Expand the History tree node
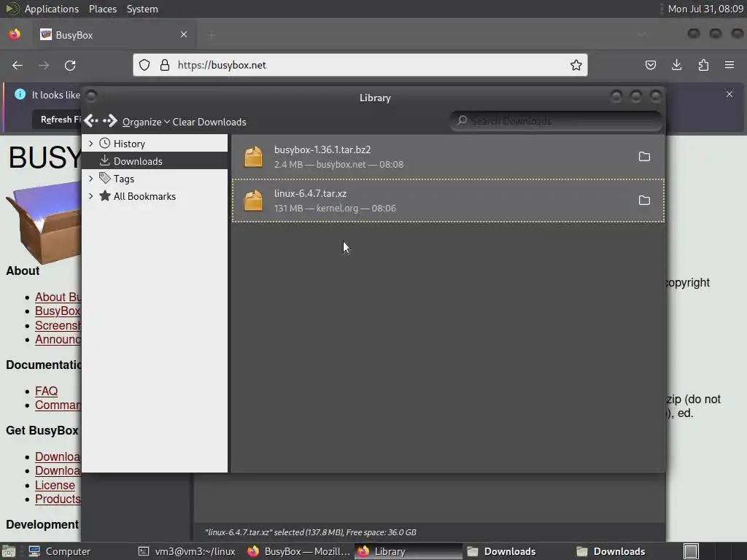Viewport: 747px width, 560px height. click(x=90, y=144)
